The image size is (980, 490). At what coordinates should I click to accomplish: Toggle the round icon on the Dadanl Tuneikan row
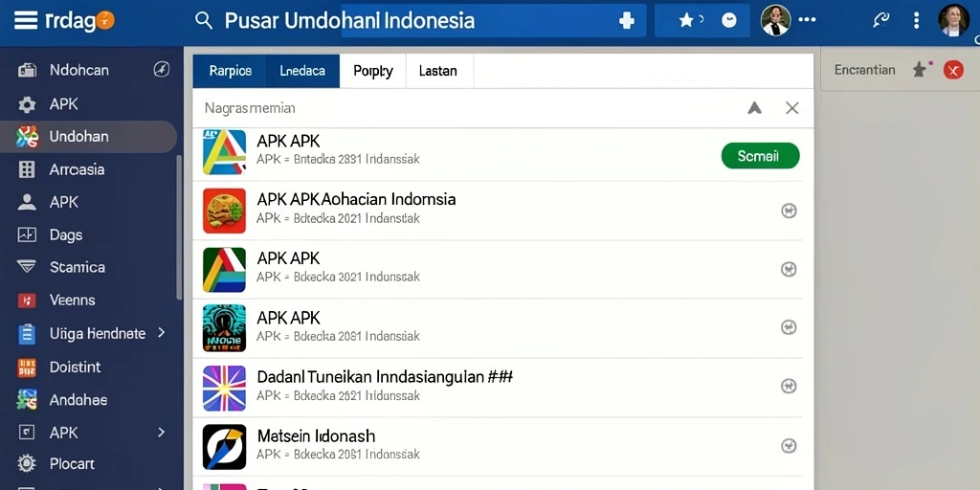coord(789,387)
